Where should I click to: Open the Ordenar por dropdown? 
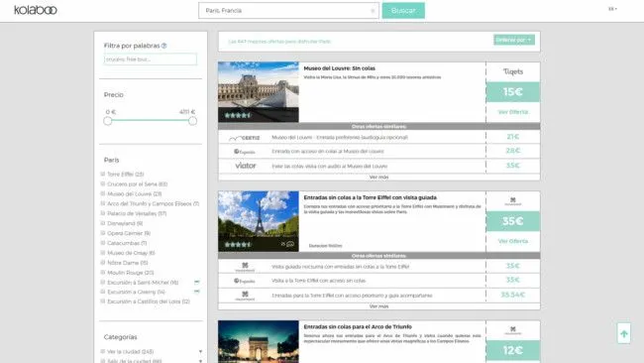coord(514,40)
